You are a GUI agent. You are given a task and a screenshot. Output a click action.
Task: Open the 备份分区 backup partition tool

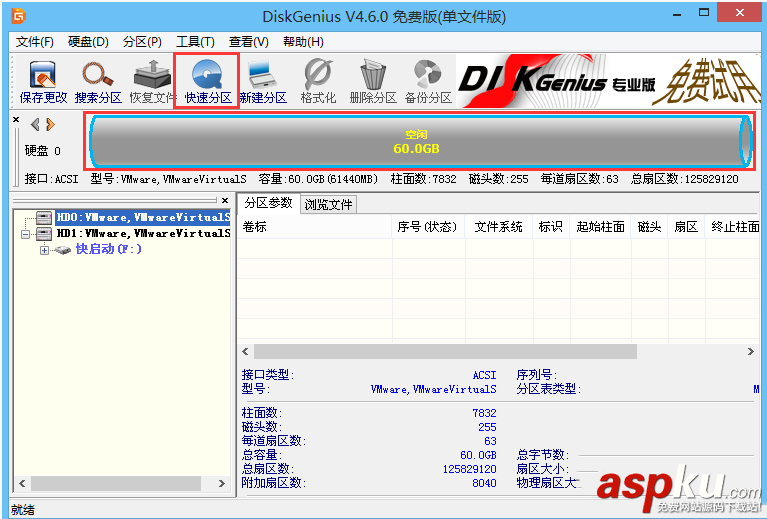[428, 82]
